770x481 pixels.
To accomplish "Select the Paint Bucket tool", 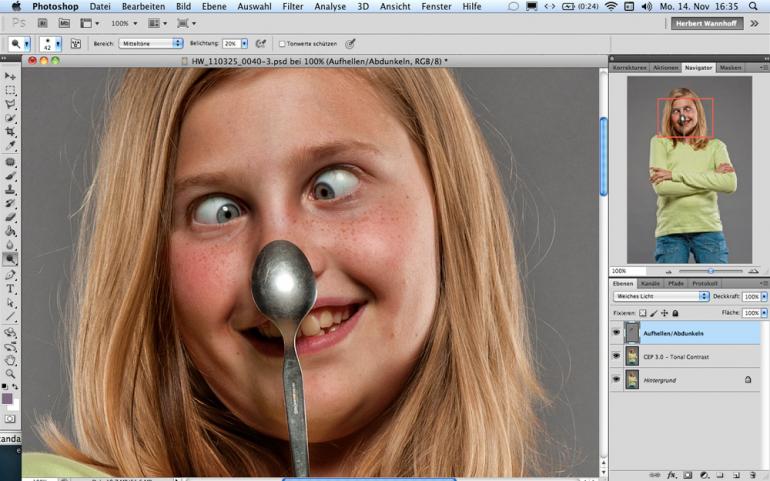I will click(x=10, y=231).
